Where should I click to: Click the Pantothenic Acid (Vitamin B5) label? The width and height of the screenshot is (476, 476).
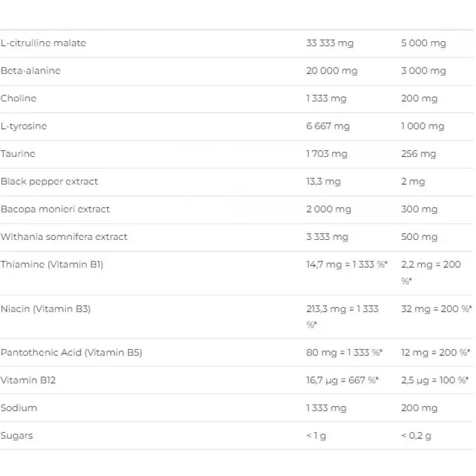coord(71,352)
